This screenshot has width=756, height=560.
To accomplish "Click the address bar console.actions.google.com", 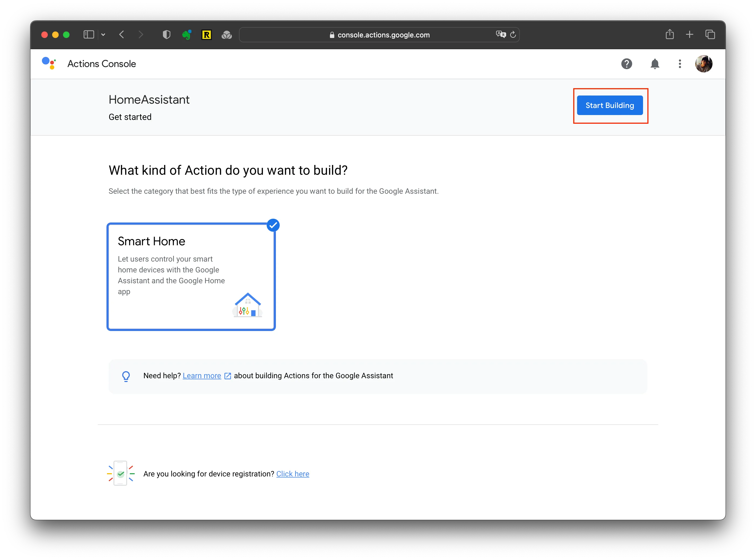I will coord(379,34).
